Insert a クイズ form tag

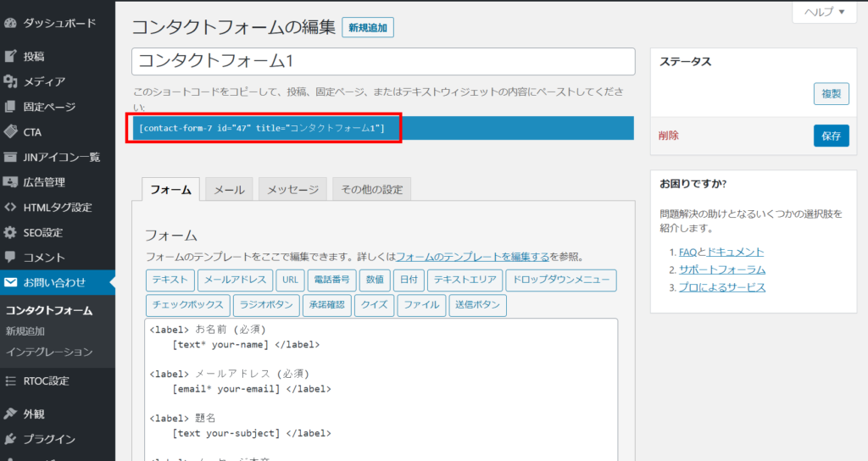374,305
